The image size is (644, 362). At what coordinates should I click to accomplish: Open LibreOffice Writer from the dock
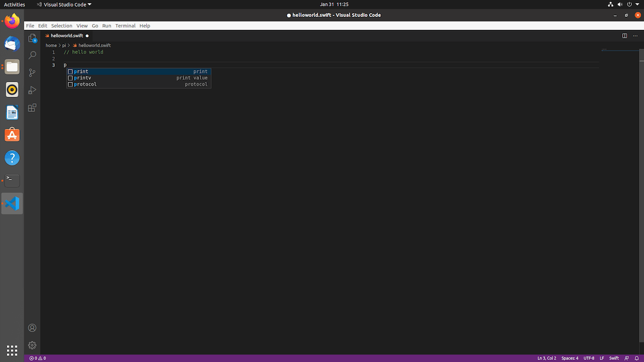click(12, 112)
